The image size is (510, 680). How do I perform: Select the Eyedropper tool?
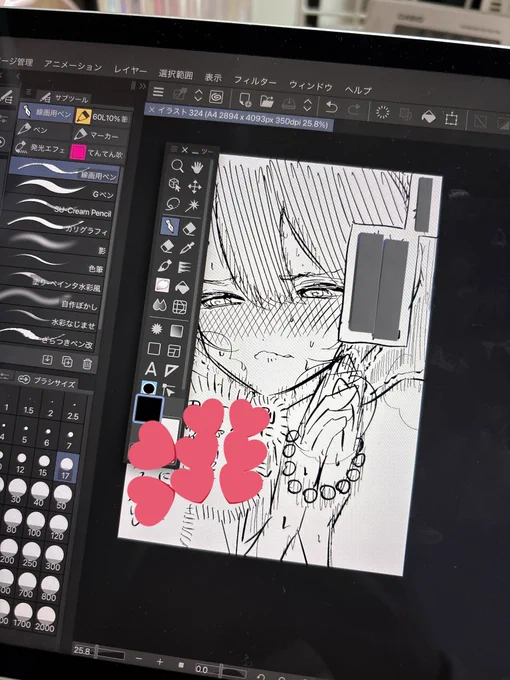[187, 248]
